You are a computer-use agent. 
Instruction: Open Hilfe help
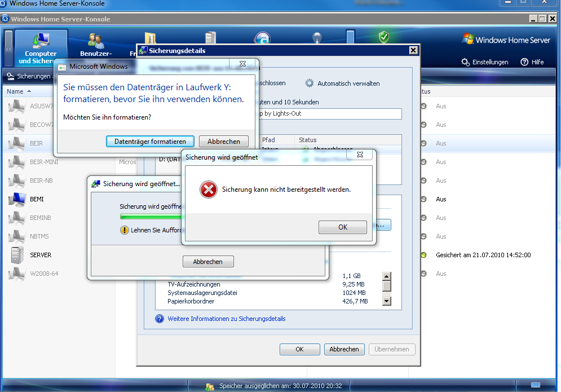click(532, 62)
